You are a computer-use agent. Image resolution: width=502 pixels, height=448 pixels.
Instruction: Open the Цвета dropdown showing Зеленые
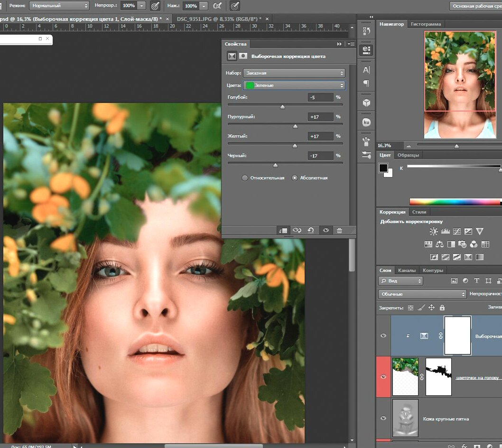(x=294, y=85)
